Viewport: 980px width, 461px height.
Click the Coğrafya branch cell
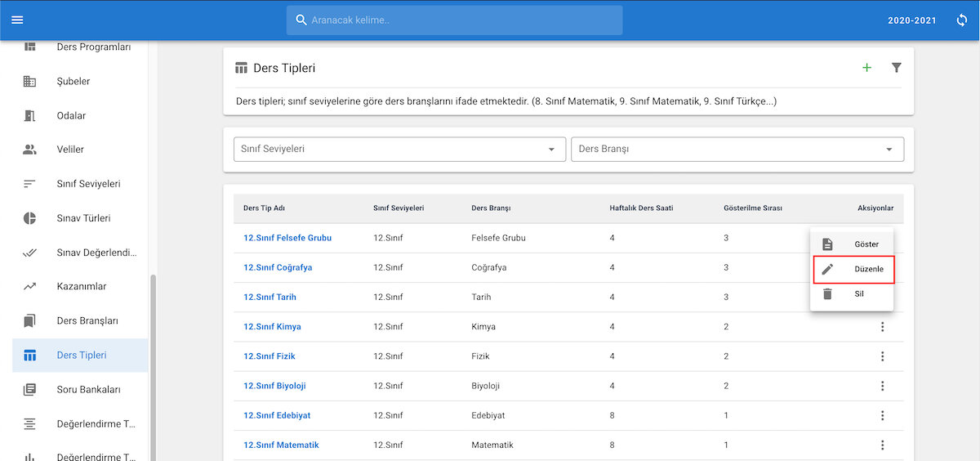tap(489, 267)
